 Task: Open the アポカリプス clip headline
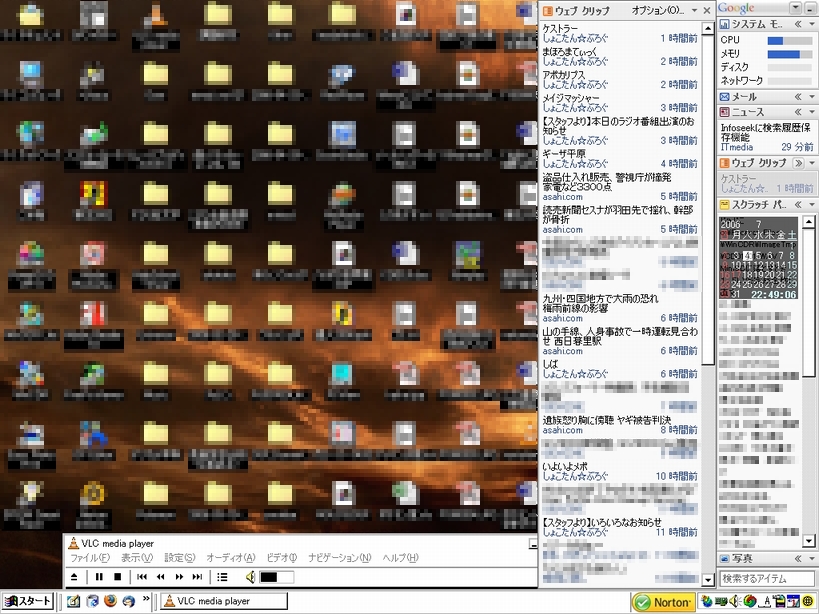(x=564, y=75)
